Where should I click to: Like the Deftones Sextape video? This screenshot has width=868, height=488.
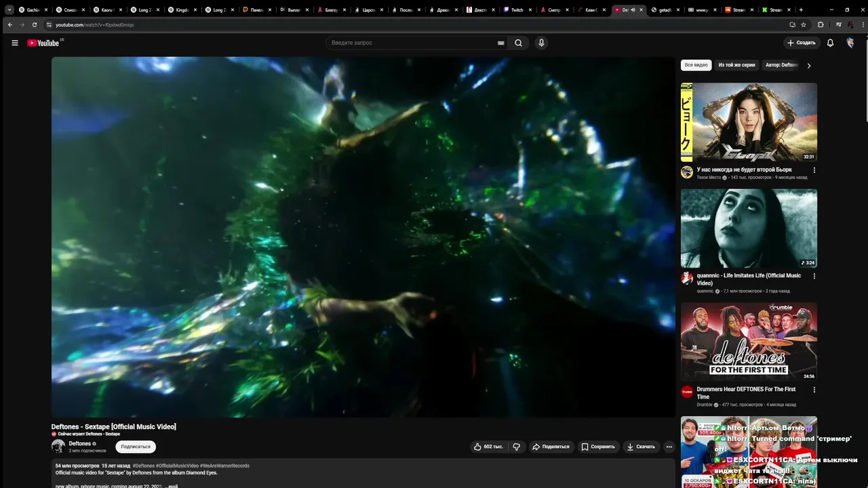488,447
